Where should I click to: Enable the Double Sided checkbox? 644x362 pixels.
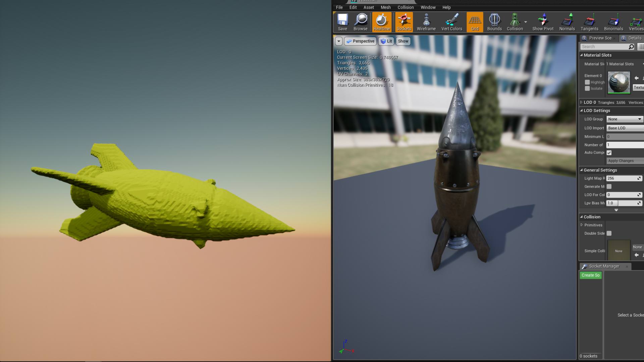click(609, 233)
